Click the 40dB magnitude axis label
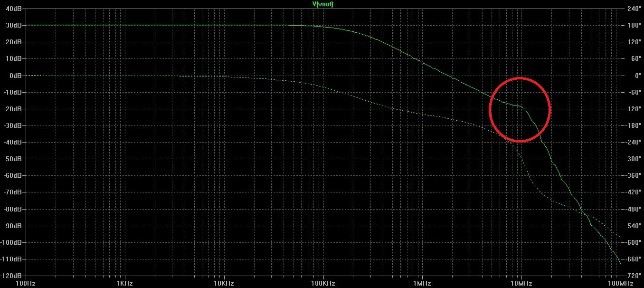Viewport: 644px width, 288px height. [14, 9]
